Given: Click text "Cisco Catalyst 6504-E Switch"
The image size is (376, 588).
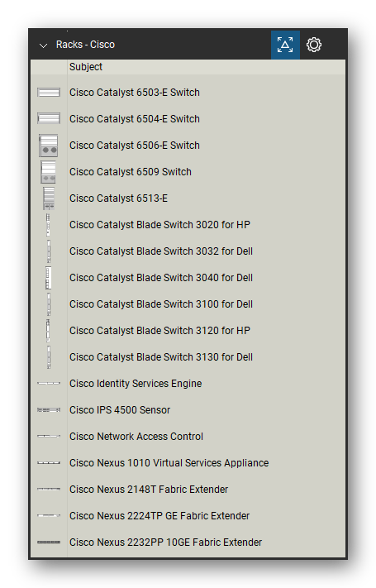Looking at the screenshot, I should (135, 119).
